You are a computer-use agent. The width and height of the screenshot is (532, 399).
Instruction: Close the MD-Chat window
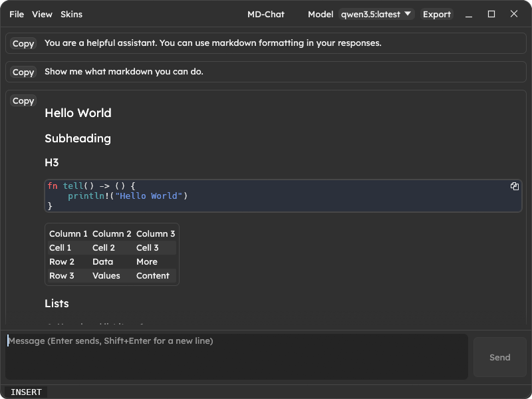[513, 14]
